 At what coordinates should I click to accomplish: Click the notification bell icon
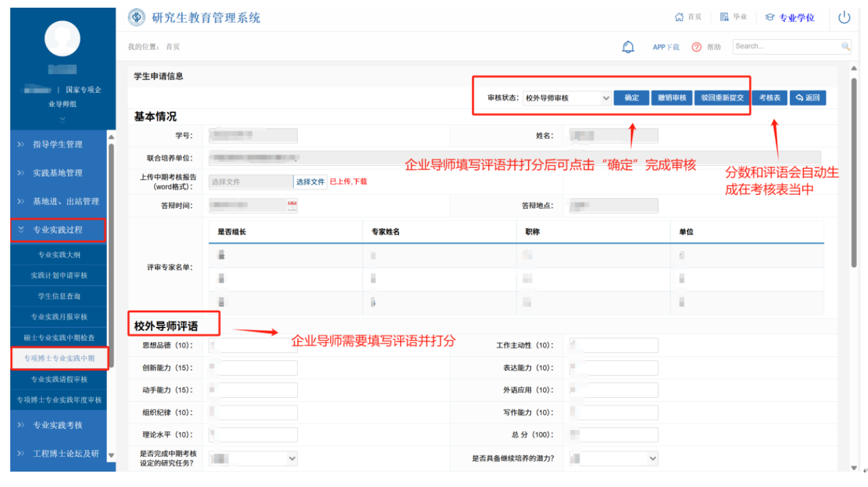tap(628, 47)
